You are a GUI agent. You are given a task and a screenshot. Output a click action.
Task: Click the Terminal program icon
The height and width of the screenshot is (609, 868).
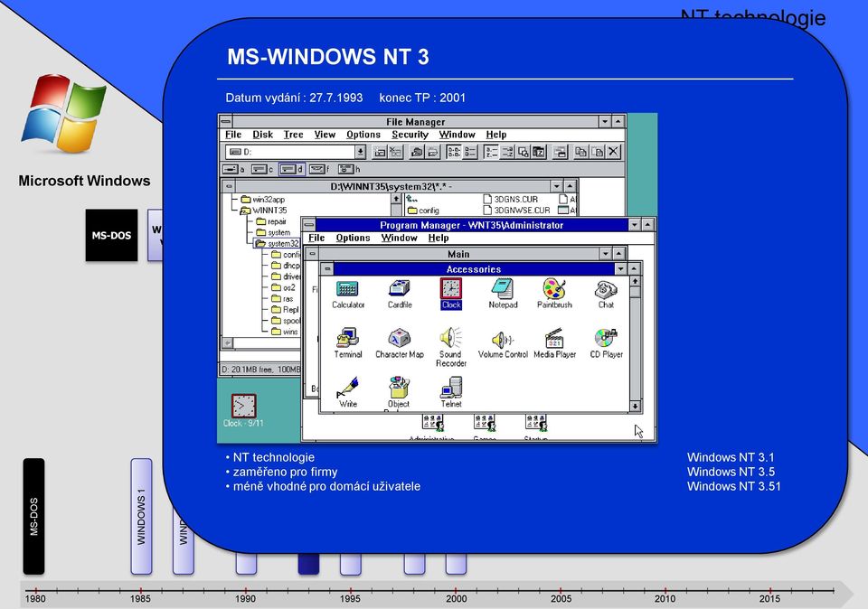tap(347, 343)
